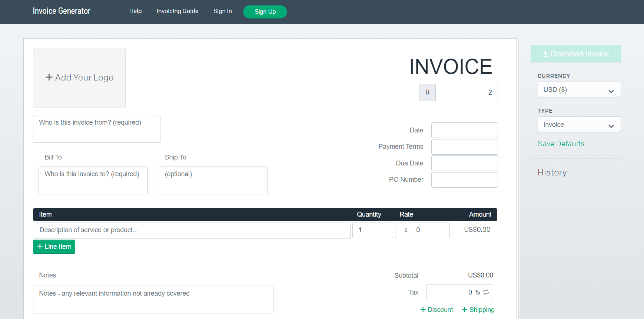Viewport: 644px width, 319px height.
Task: Add Shipping to the invoice
Action: (478, 310)
